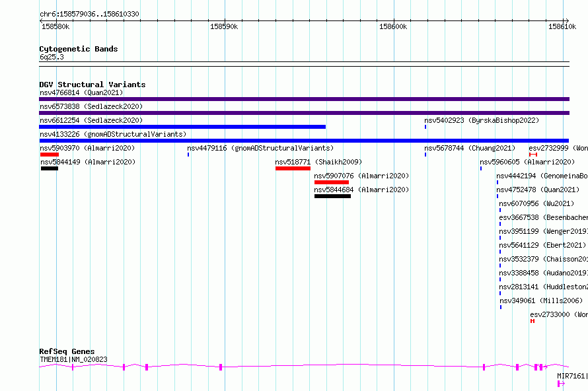
Task: Select the red bracket glyph under esv2732999
Action: click(533, 155)
